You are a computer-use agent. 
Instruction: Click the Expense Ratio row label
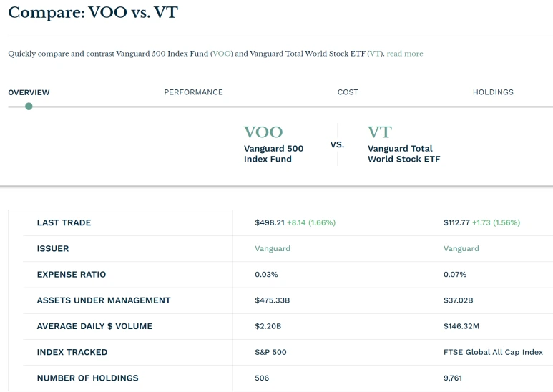coord(72,275)
